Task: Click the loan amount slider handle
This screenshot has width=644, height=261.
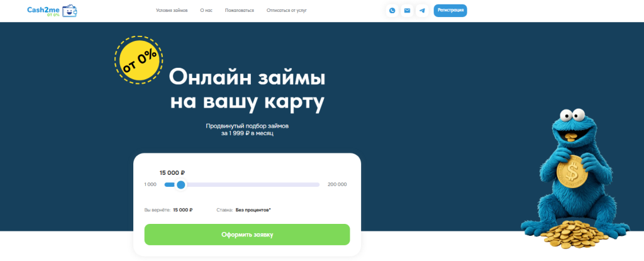Action: [180, 184]
